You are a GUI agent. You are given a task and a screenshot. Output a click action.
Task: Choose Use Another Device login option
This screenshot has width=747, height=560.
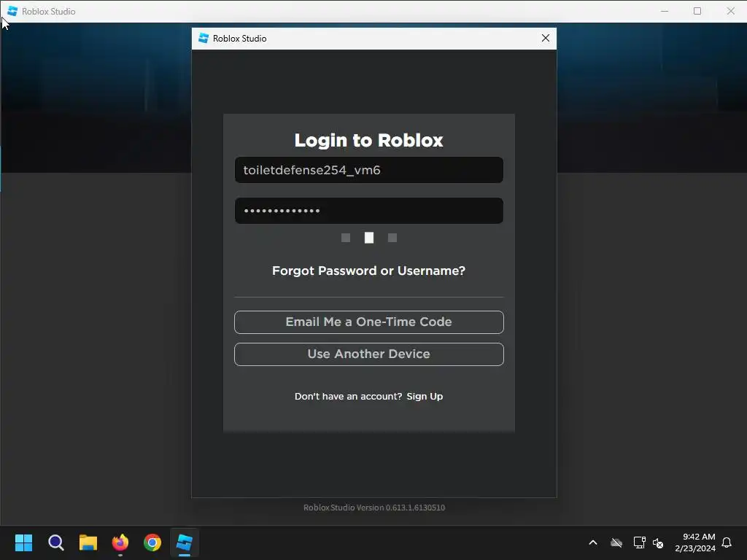coord(368,354)
